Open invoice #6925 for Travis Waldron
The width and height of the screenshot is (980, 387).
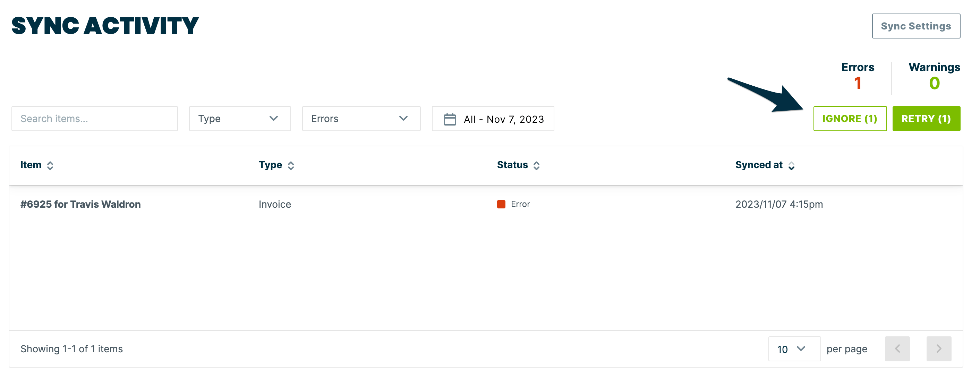pos(80,204)
